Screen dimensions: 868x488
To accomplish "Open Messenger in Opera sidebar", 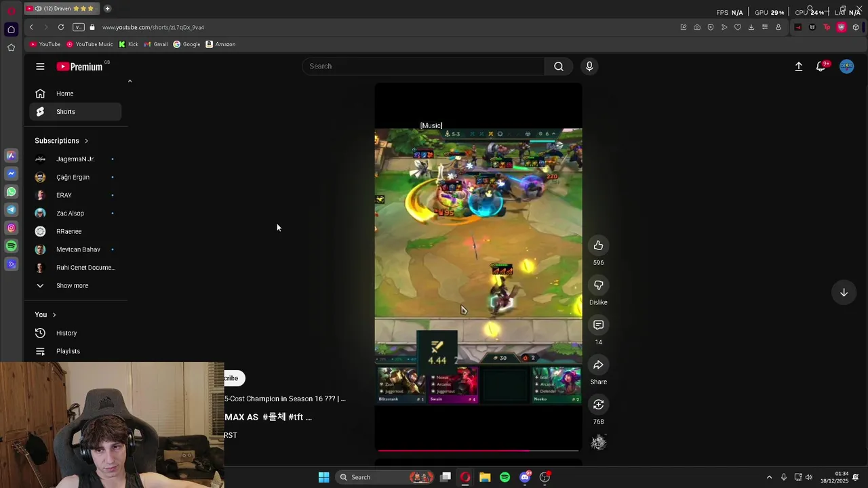I will [x=11, y=174].
